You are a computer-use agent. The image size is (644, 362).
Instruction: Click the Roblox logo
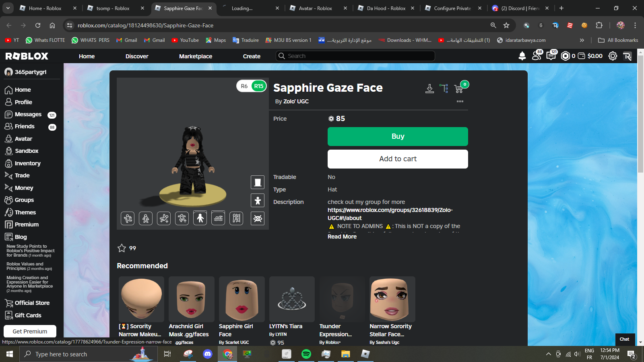27,56
